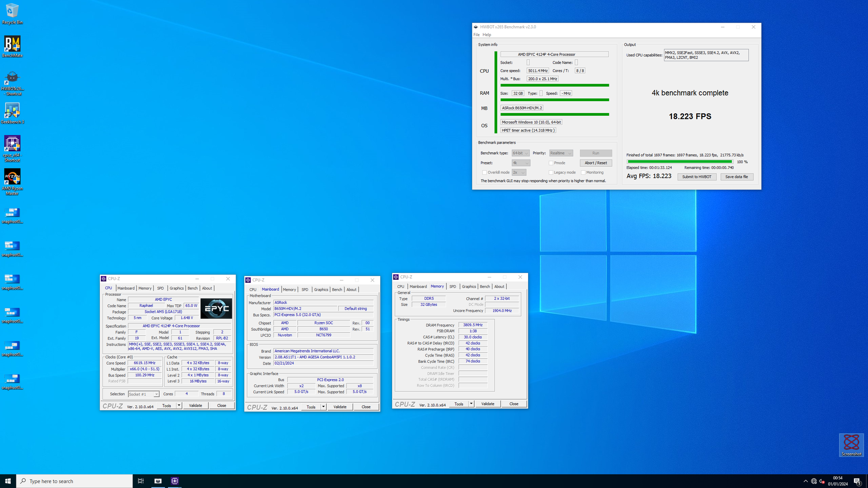
Task: Click the benchmark progress bar at 100%
Action: point(679,162)
